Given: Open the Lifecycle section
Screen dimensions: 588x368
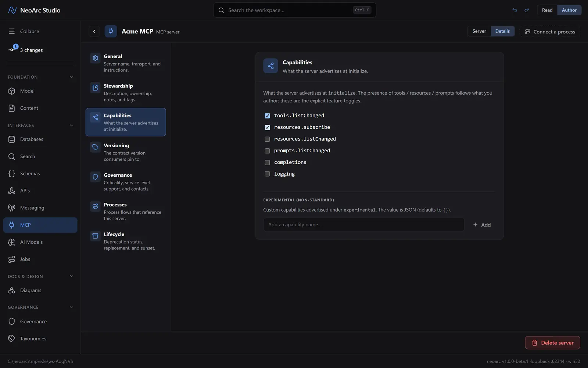Looking at the screenshot, I should [x=126, y=241].
